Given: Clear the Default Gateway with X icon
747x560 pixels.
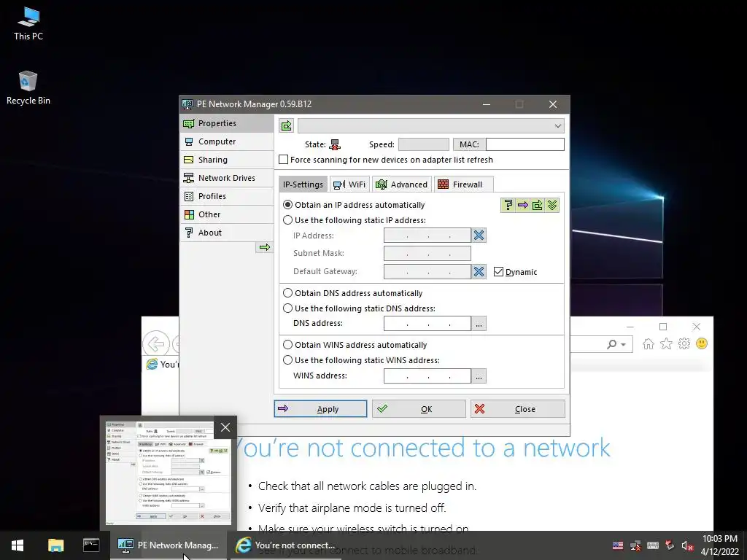Looking at the screenshot, I should point(479,271).
